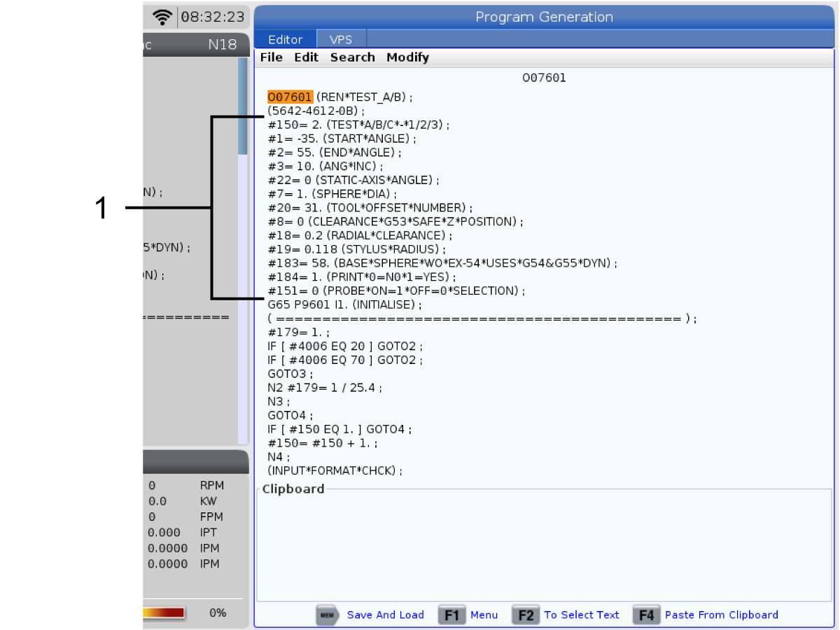
Task: Click the #150= #150 + 1. line
Action: click(x=323, y=443)
